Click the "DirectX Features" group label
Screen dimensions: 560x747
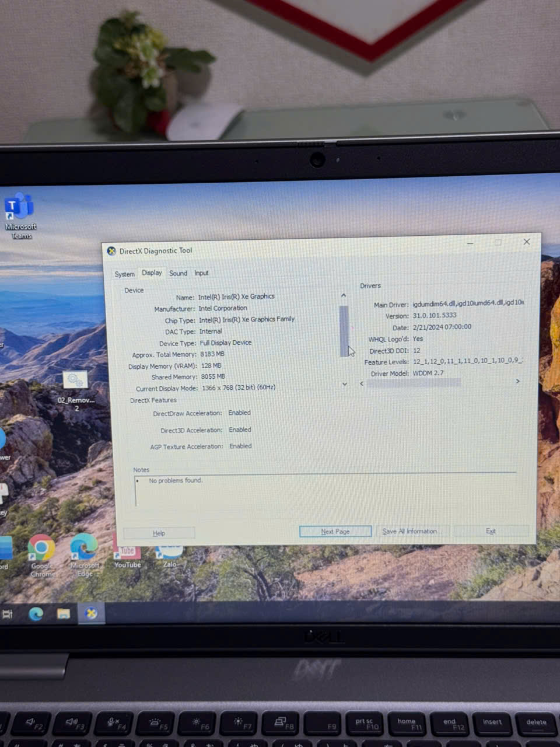click(x=153, y=400)
